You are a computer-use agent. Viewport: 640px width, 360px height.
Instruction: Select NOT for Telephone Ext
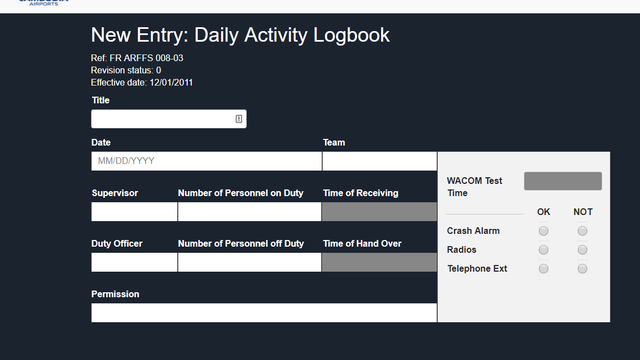click(x=582, y=269)
